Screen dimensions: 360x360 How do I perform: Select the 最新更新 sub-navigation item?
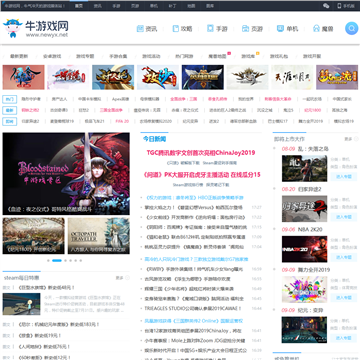tap(19, 56)
